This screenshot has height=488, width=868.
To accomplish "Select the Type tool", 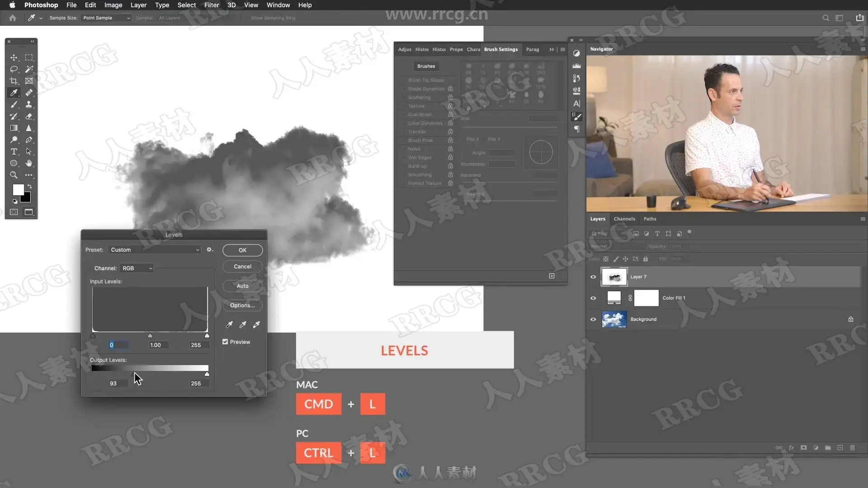I will (14, 152).
